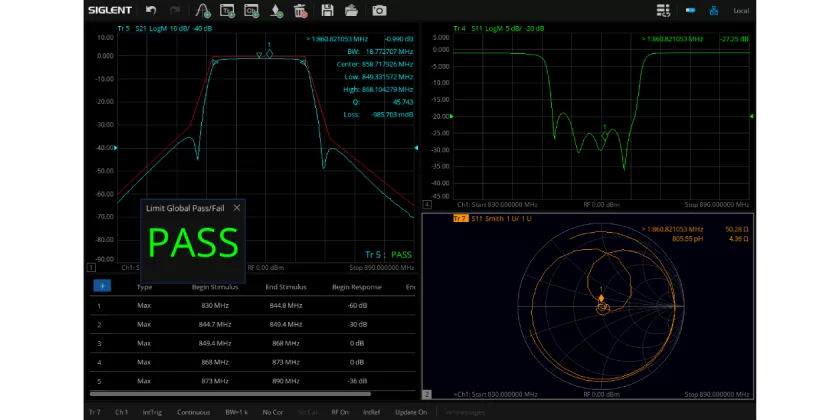This screenshot has height=420, width=840.
Task: Click the Undo arrow icon
Action: (x=151, y=11)
